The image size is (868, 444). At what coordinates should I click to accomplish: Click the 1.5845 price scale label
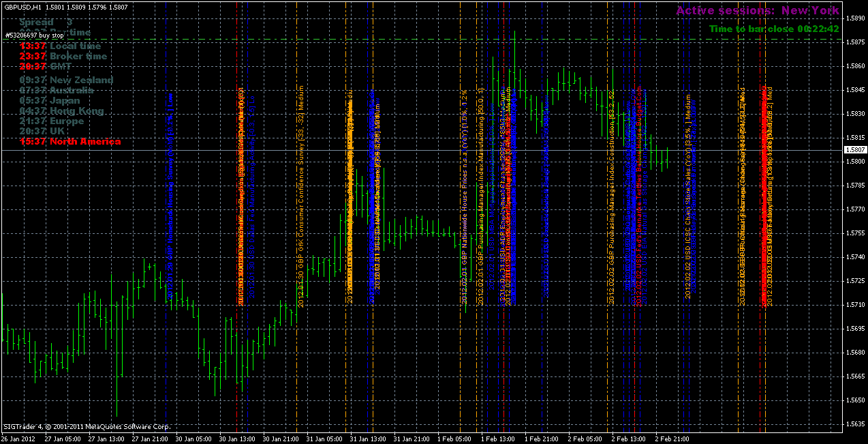[x=855, y=90]
